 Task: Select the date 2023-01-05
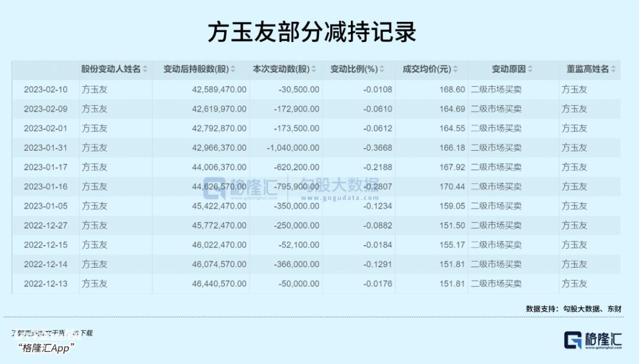click(46, 206)
